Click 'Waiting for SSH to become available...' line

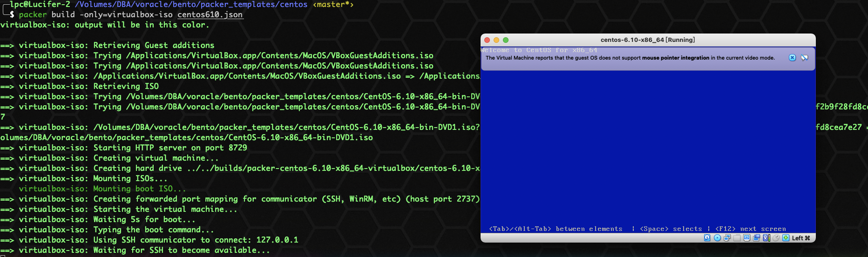tap(135, 250)
